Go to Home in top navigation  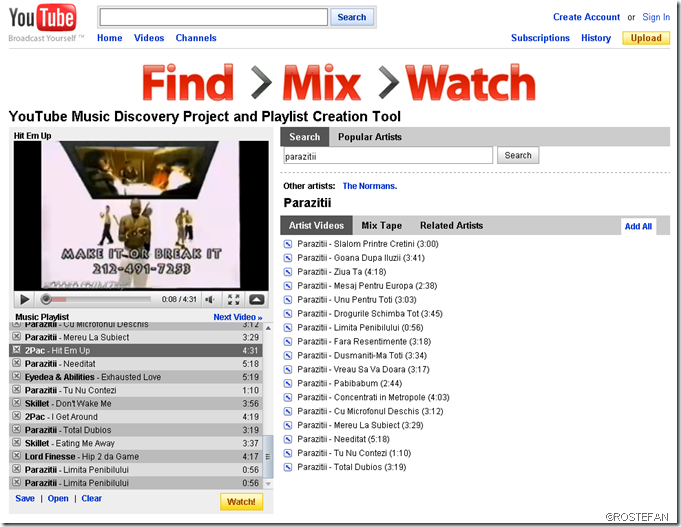[109, 38]
